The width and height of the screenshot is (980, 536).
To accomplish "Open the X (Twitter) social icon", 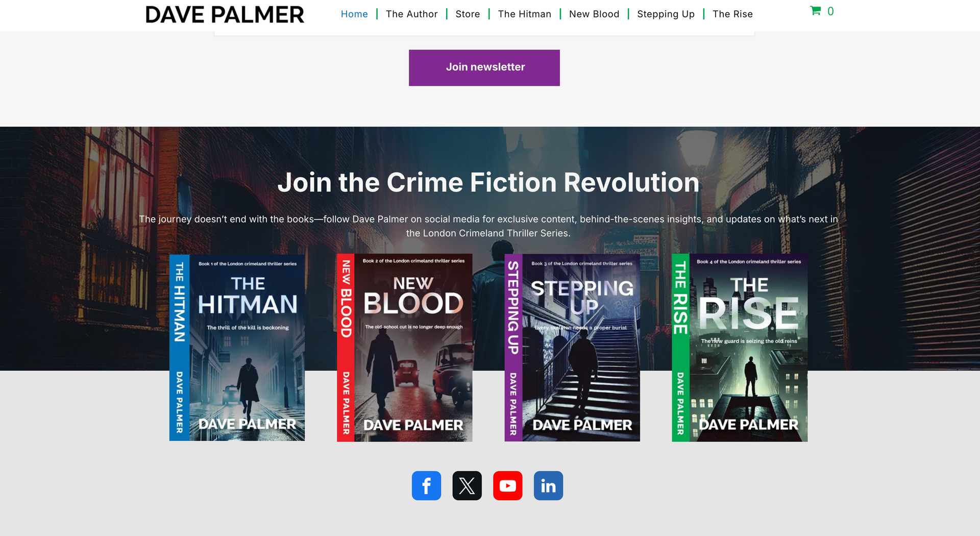I will [467, 485].
